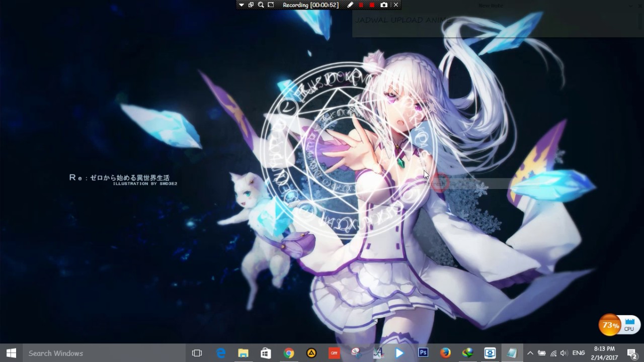Open the letter A font app in taskbar
The height and width of the screenshot is (362, 644).
[378, 353]
